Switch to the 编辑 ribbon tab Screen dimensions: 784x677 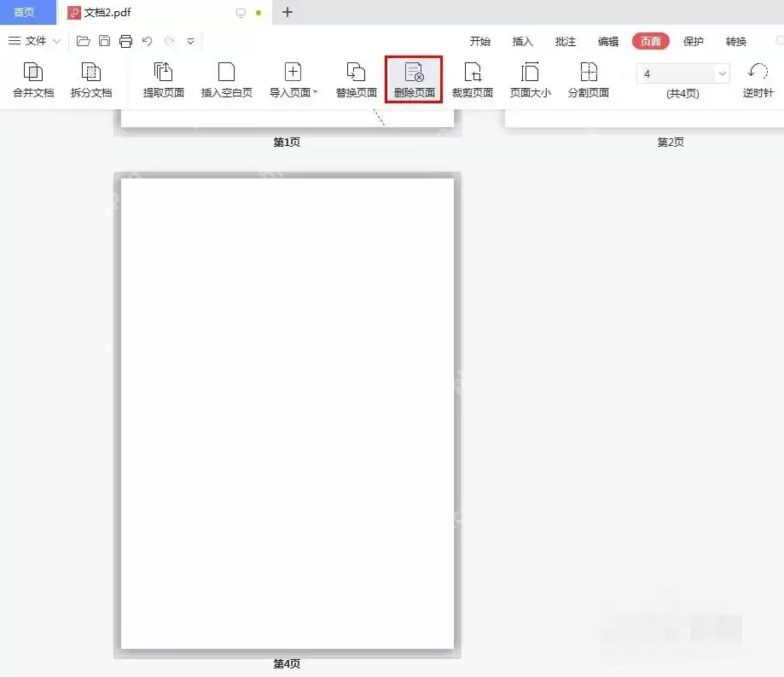click(x=607, y=41)
